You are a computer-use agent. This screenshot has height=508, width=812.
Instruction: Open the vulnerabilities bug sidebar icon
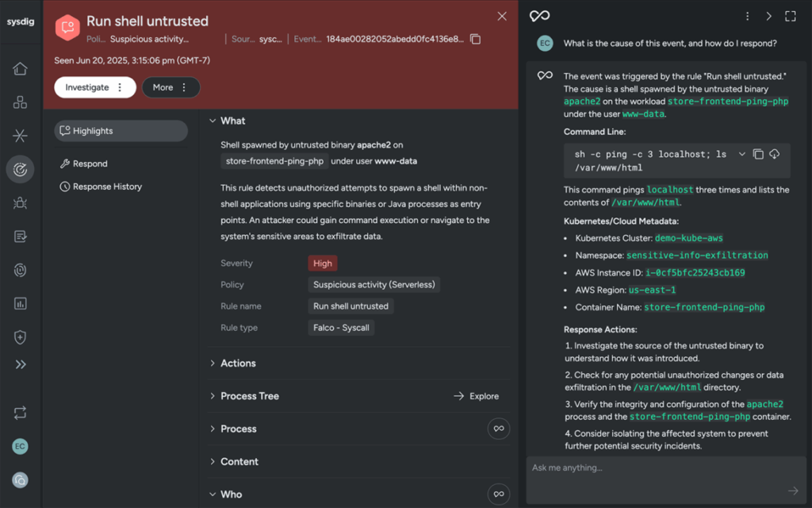point(20,202)
